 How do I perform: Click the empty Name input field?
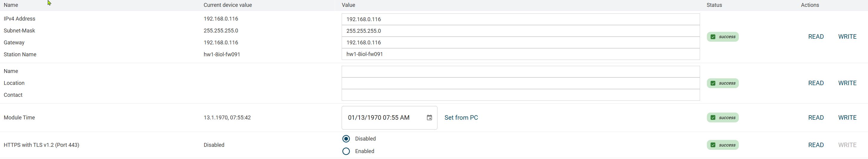tap(520, 71)
